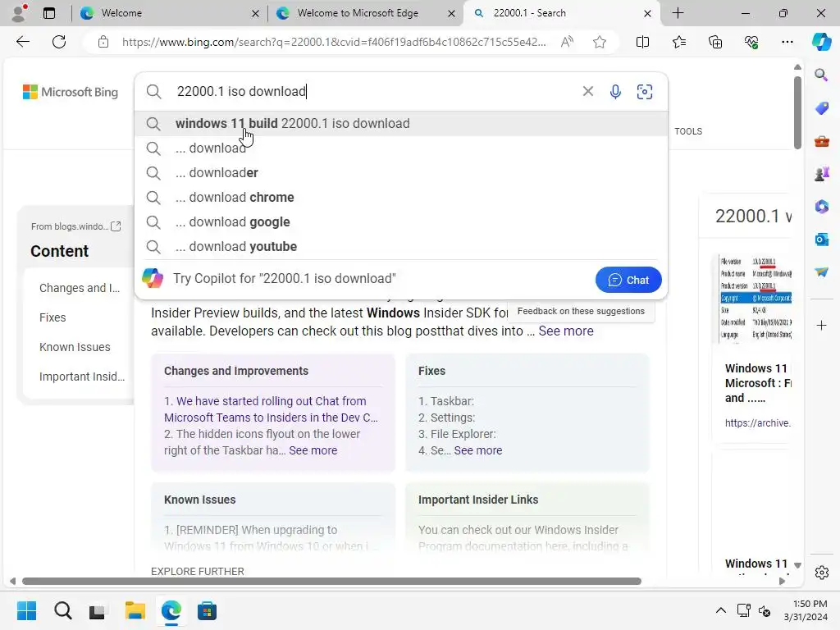The image size is (840, 630).
Task: Click the vertical page scrollbar
Action: tap(797, 112)
